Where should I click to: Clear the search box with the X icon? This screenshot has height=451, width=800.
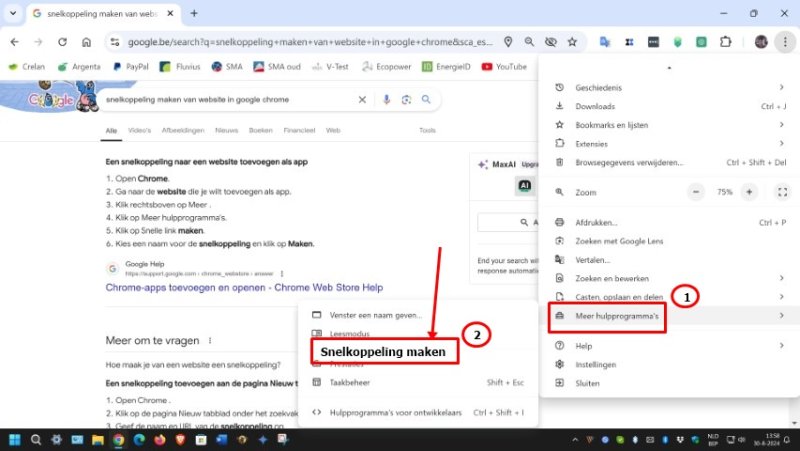click(x=363, y=100)
